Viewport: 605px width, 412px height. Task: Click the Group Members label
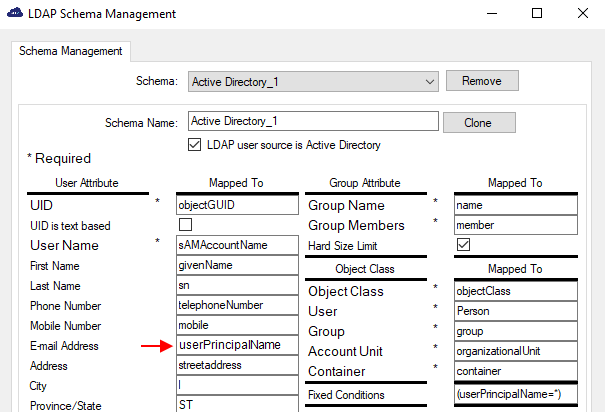(x=356, y=225)
